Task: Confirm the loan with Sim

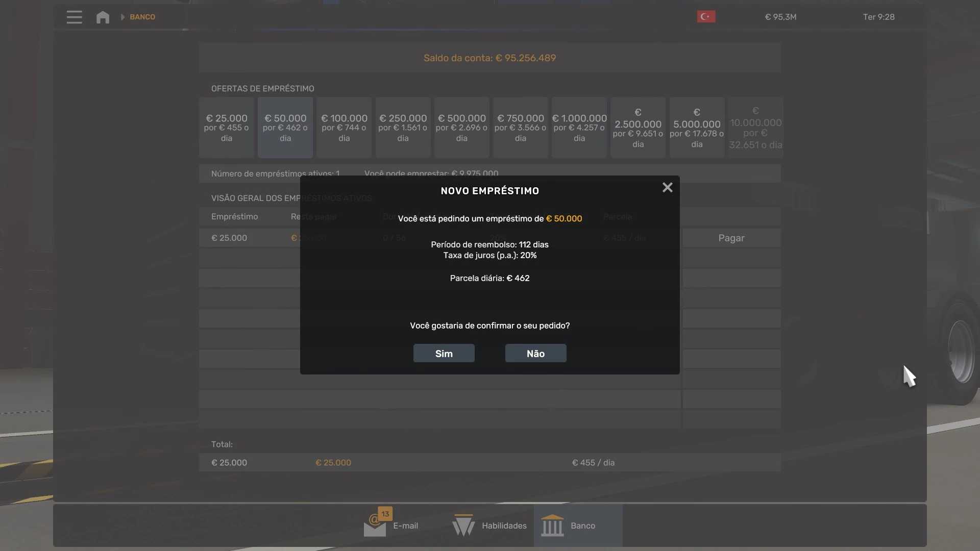Action: (444, 354)
